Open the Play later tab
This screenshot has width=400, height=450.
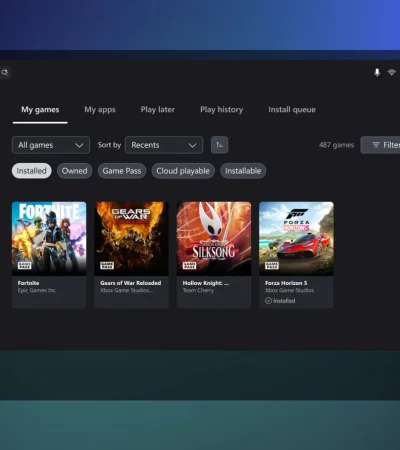point(158,110)
